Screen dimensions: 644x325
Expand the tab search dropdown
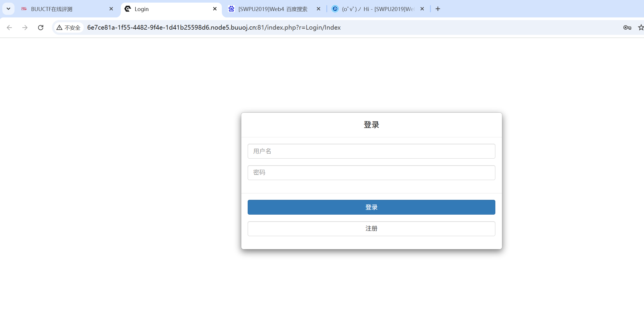coord(8,9)
